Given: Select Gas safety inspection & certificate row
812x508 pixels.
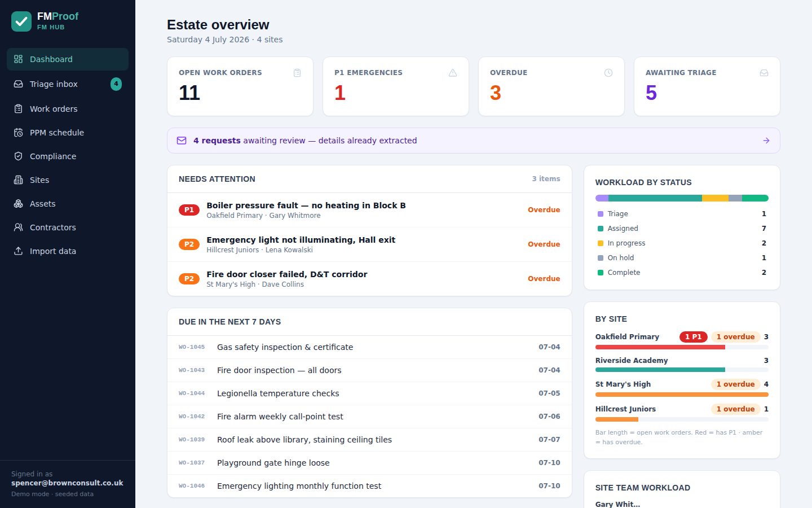Looking at the screenshot, I should pyautogui.click(x=369, y=347).
